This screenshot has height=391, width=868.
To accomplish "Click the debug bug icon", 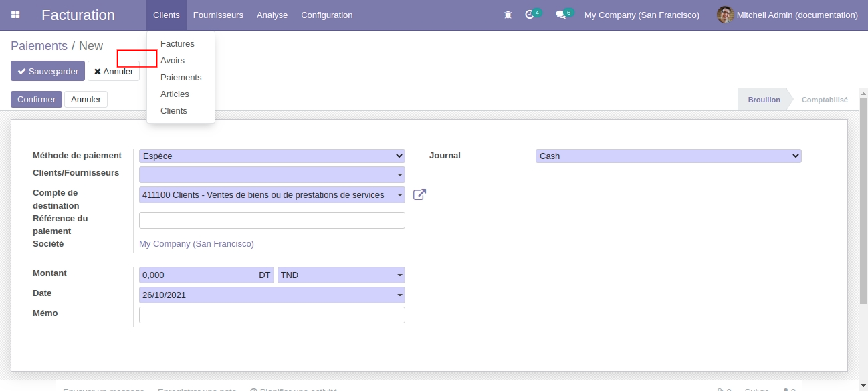I will (x=508, y=15).
